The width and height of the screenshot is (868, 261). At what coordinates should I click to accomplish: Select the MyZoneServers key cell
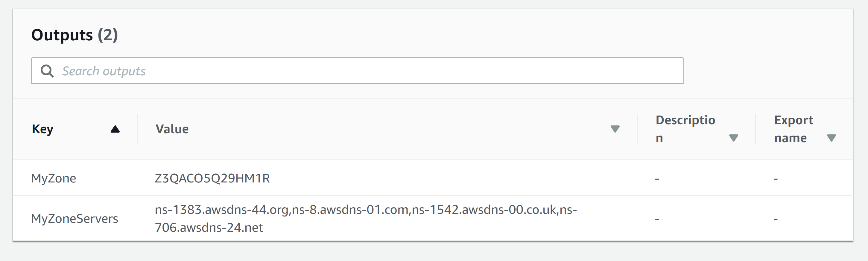[x=75, y=219]
